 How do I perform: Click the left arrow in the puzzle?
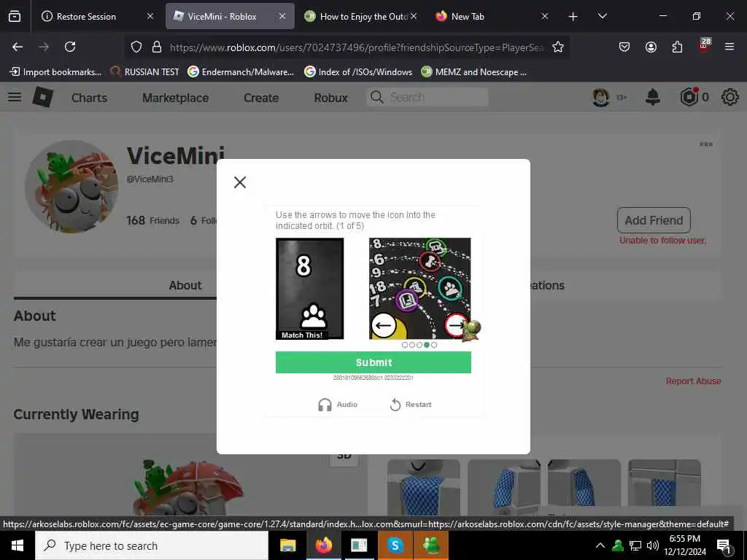[384, 326]
